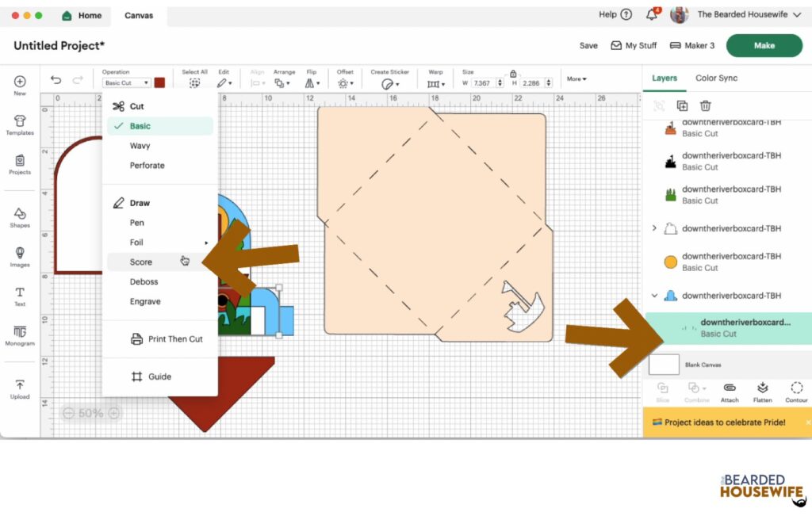The height and width of the screenshot is (516, 812).
Task: Click the Save button
Action: point(588,45)
